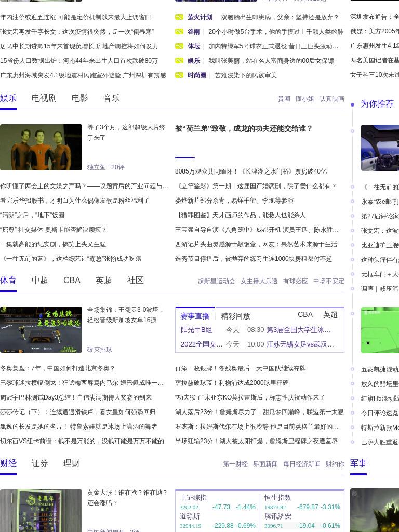Click the yellow icon beside 谷雨
Viewport: 399px width, 532px height.
179,32
